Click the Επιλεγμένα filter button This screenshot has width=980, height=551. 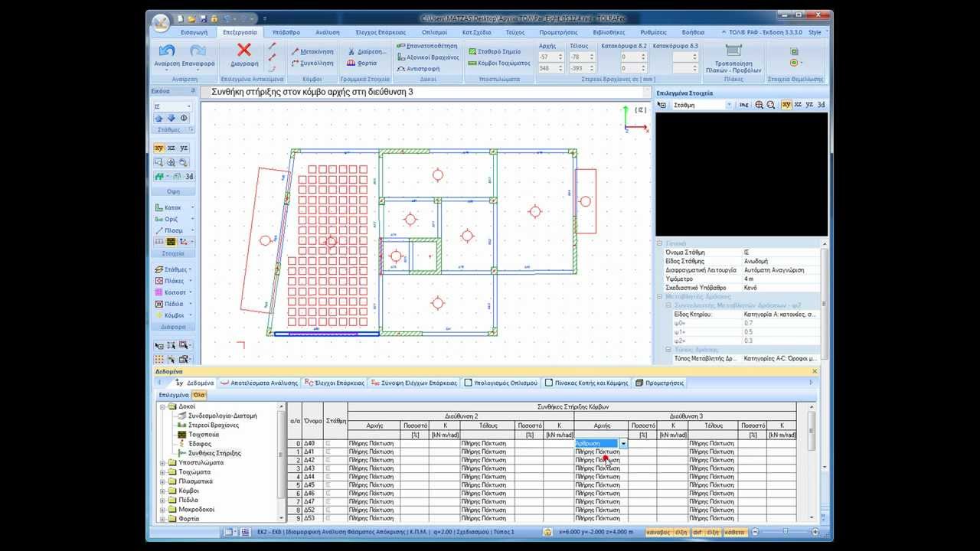(x=174, y=395)
